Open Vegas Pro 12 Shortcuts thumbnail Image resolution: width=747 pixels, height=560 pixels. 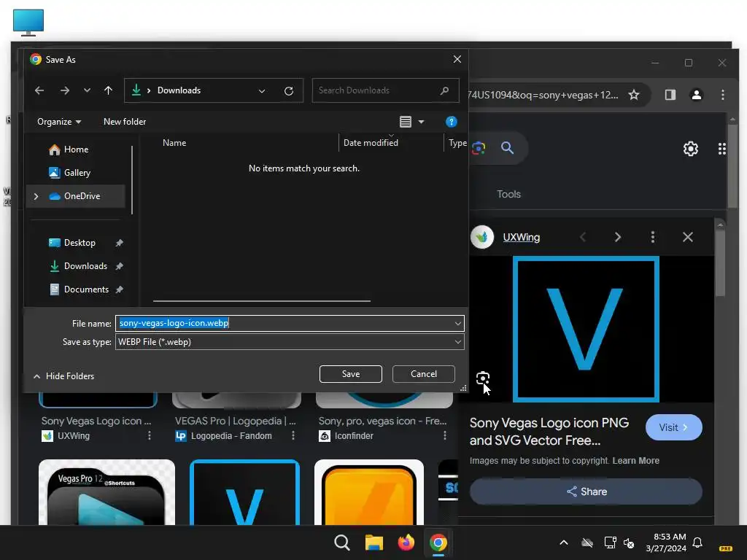coord(107,492)
